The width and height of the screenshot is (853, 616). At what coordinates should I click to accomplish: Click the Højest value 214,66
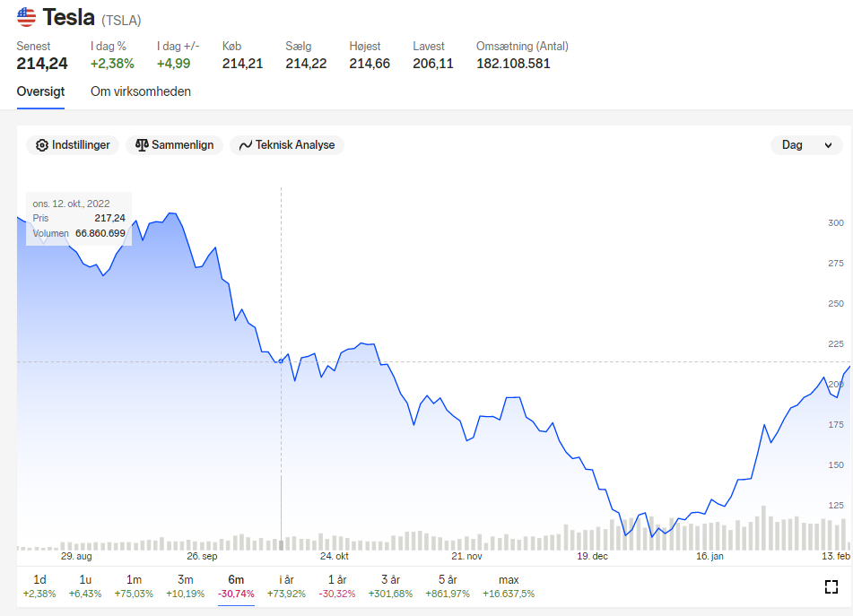coord(370,64)
